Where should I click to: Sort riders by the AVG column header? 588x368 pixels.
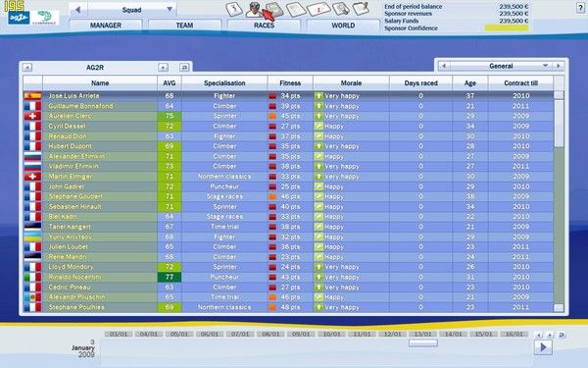[x=170, y=83]
